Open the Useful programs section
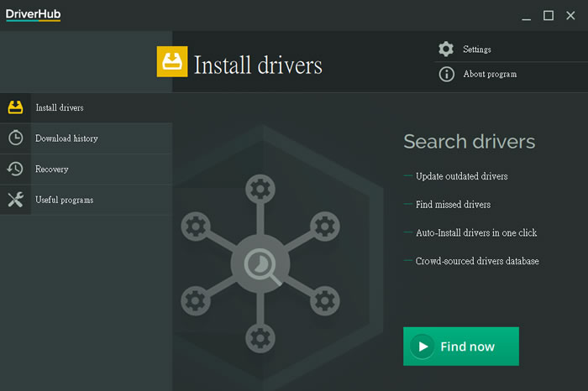The image size is (588, 391). click(x=64, y=200)
